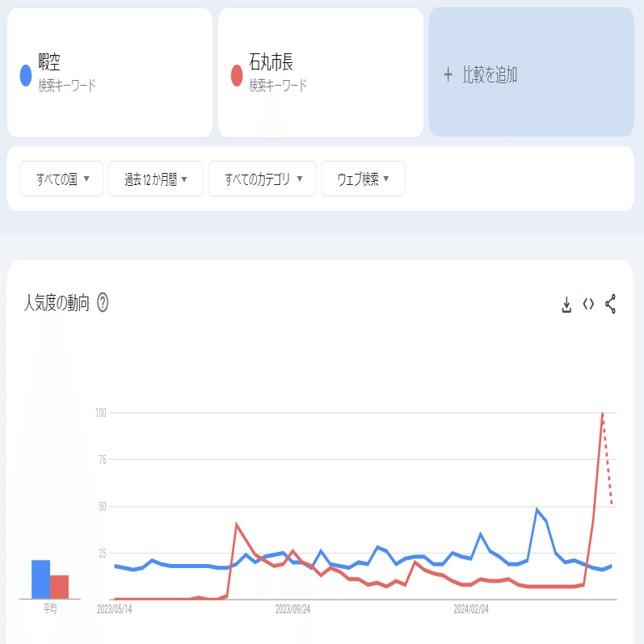Image resolution: width=644 pixels, height=644 pixels.
Task: Click the blue color dot for 暇空
Action: point(26,76)
